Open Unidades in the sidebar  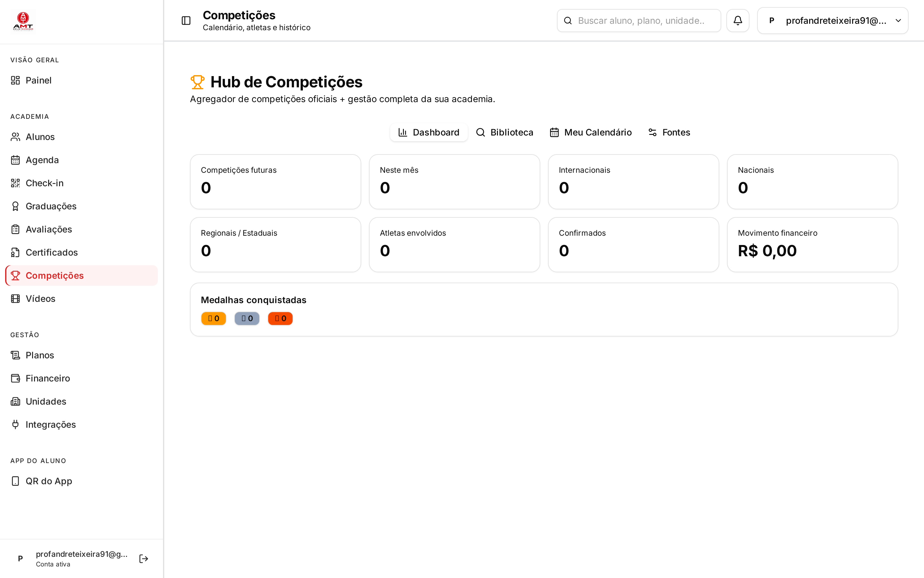tap(81, 401)
